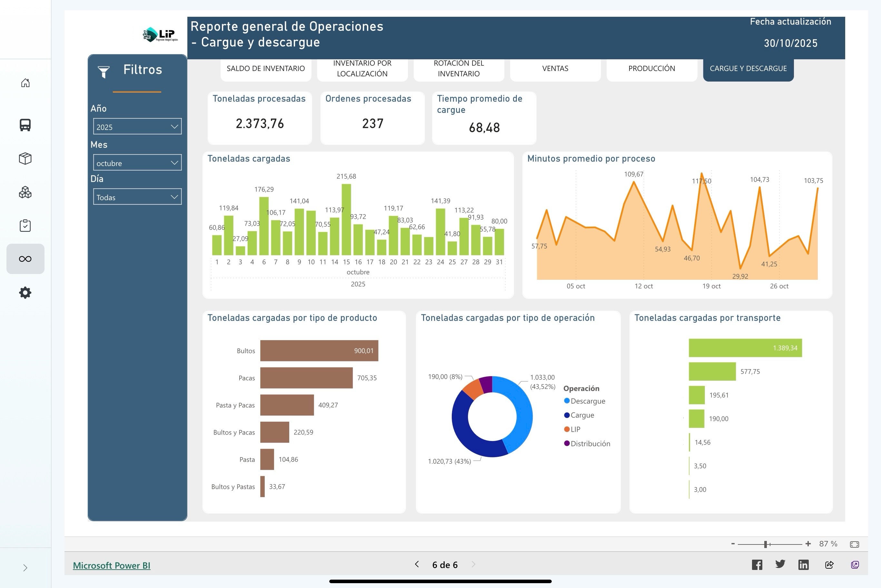Toggle the Descargue legend item in the donut chart
The image size is (881, 588).
tap(585, 401)
